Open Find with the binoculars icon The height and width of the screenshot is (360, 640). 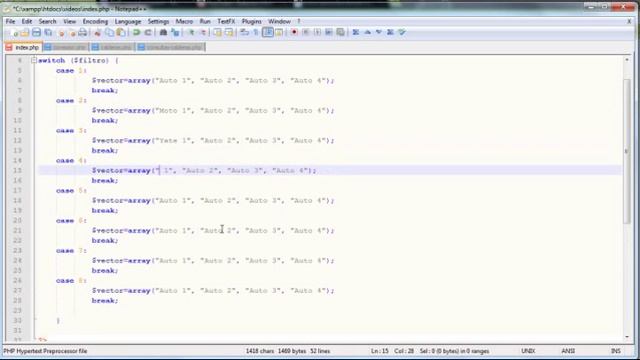(x=163, y=33)
